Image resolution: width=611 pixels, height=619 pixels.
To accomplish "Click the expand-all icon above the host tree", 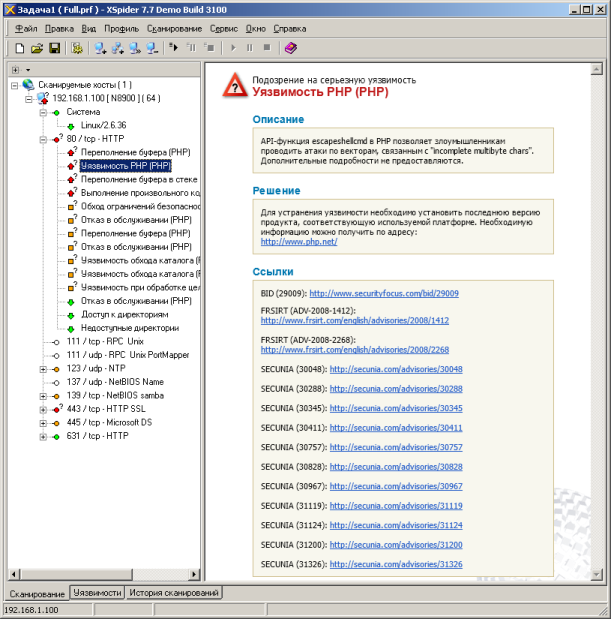I will tap(15, 70).
